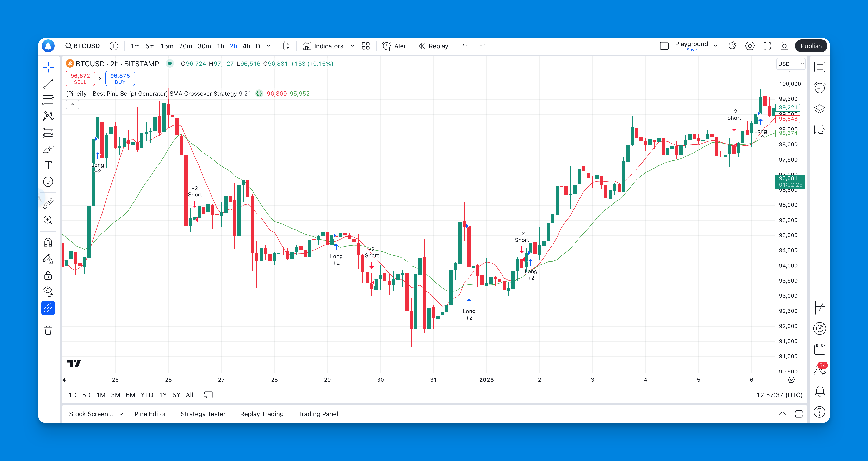Open the quick search lightning icon
Screen dimensions: 868x461
(x=733, y=46)
